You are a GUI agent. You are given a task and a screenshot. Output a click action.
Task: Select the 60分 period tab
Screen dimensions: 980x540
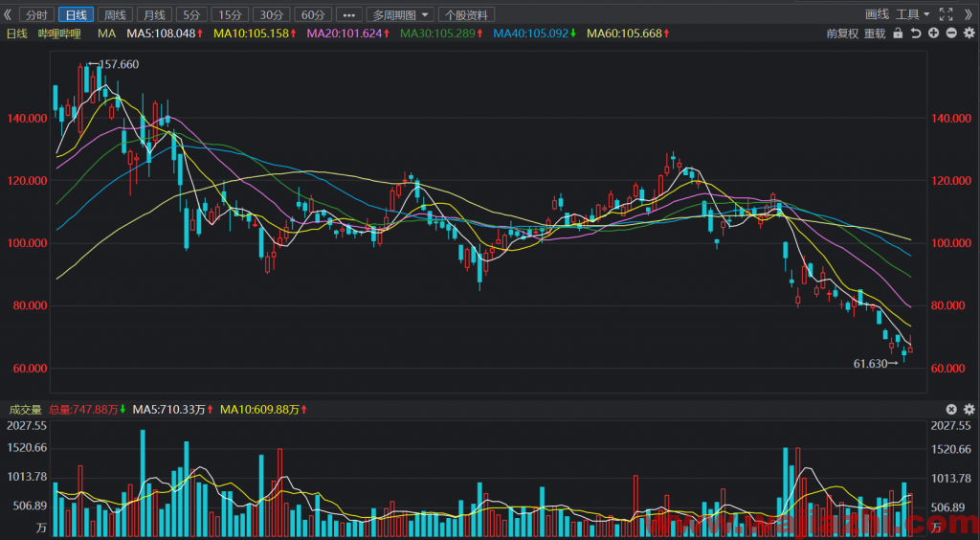[313, 14]
